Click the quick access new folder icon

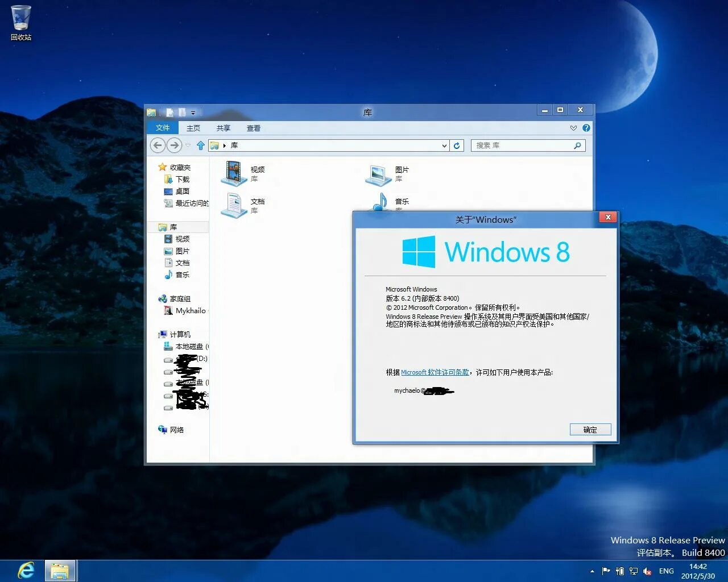(182, 113)
